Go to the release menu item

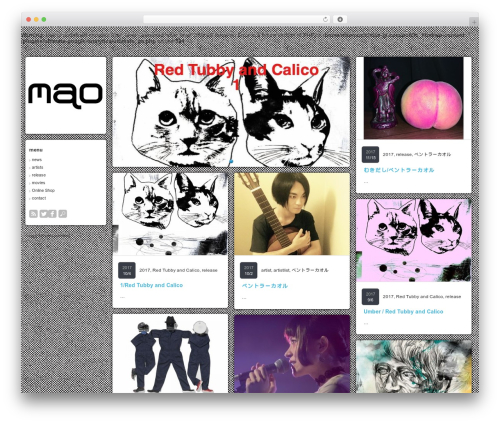(x=39, y=175)
